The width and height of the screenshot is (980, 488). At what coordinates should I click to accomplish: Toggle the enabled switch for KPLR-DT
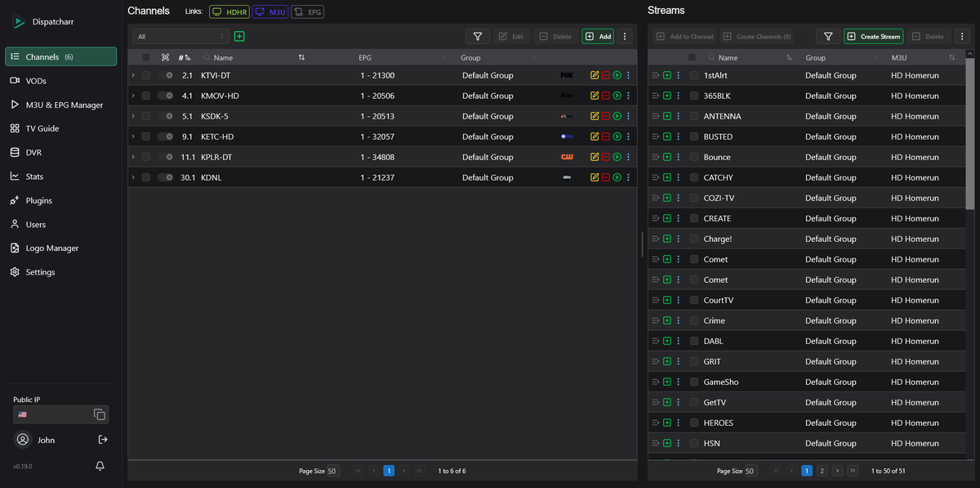pos(166,157)
